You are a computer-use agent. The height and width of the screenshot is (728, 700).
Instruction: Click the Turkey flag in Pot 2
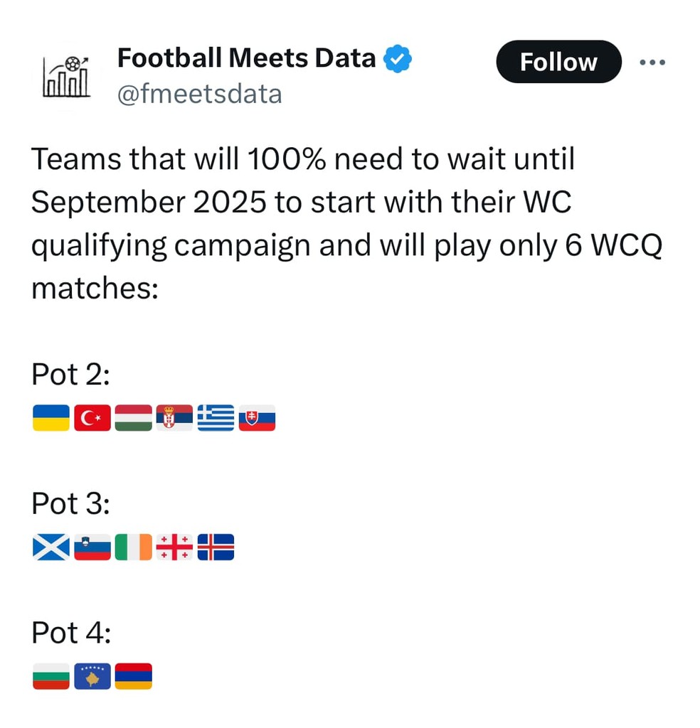tap(92, 418)
